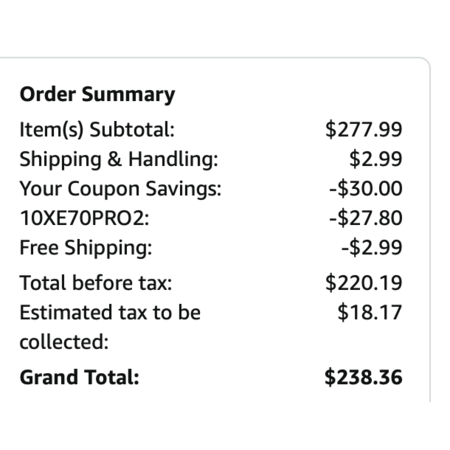
Task: Click the Item(s) Subtotal label
Action: tap(97, 130)
